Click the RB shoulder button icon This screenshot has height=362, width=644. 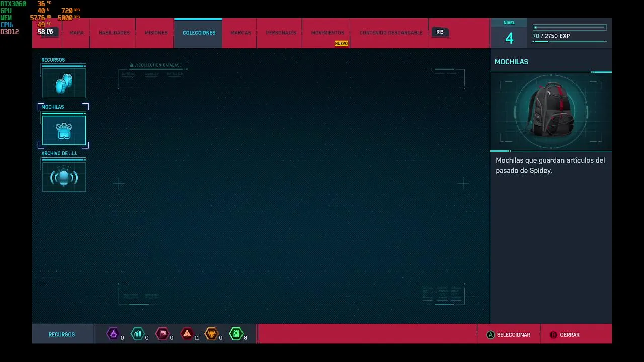coord(440,32)
